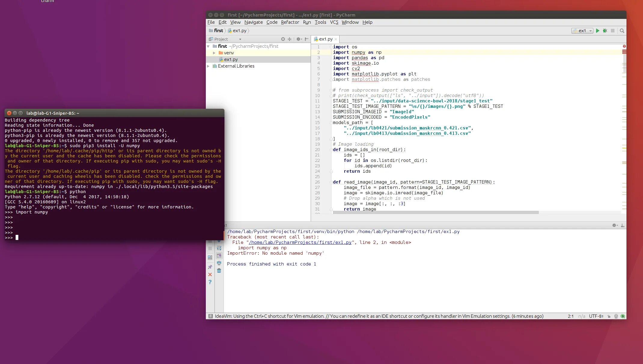Click the editor horizontal scrollbar
This screenshot has width=643, height=364.
[435, 212]
